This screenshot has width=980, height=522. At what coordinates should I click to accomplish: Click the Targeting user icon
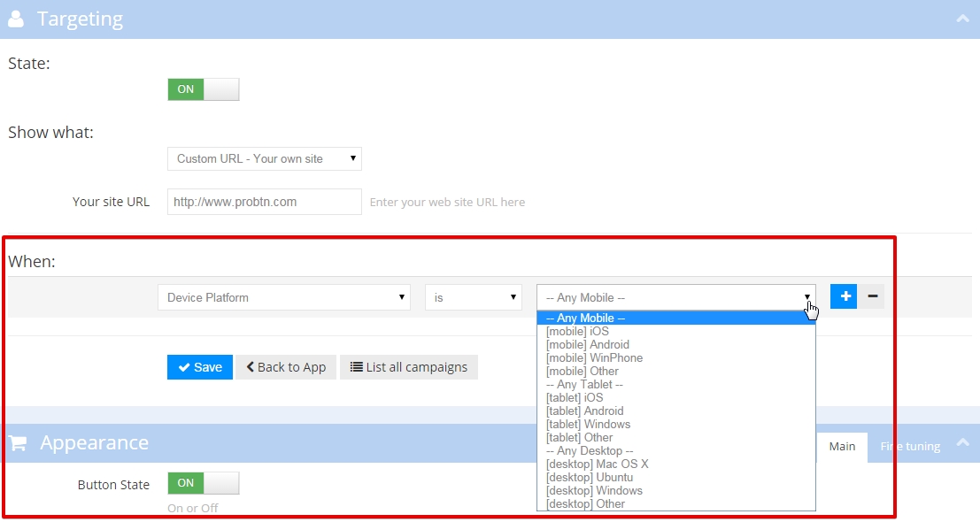(16, 19)
